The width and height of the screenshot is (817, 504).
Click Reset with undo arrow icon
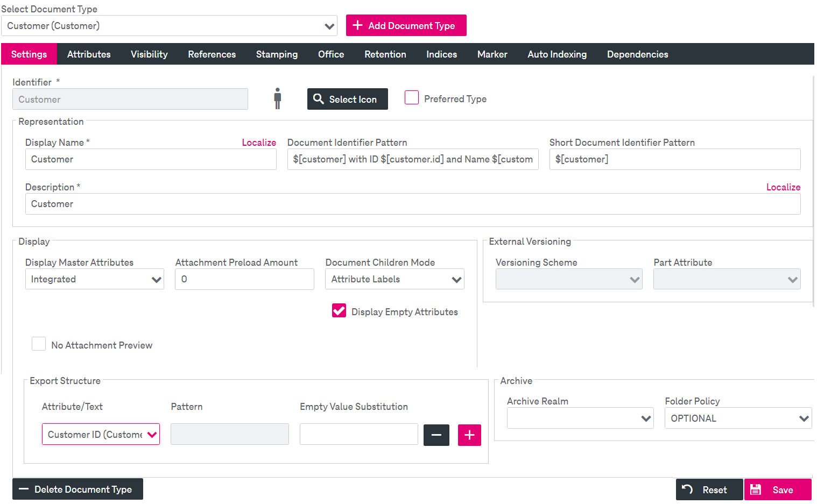(709, 489)
